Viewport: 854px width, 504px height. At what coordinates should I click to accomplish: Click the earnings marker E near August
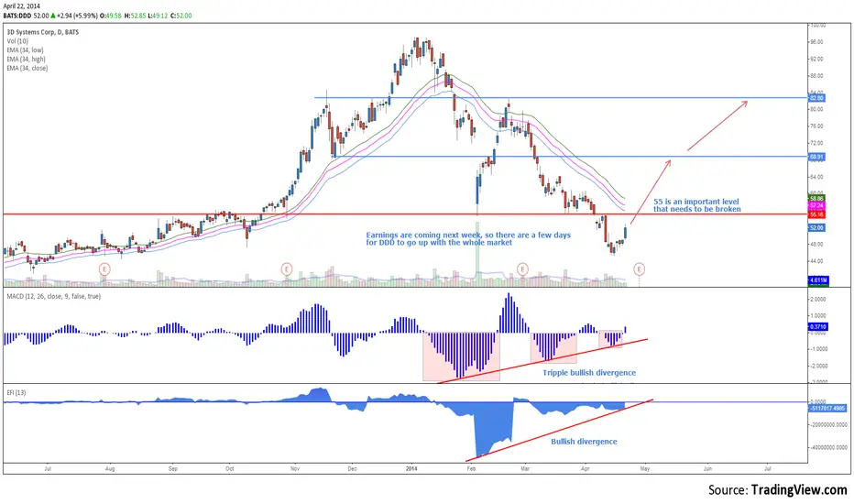point(104,268)
